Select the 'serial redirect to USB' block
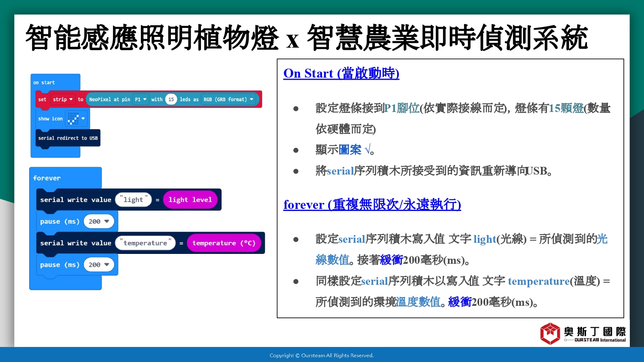The image size is (644, 362). point(68,138)
